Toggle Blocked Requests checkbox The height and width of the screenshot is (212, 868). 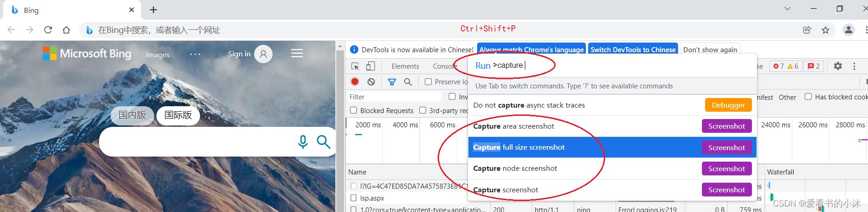(353, 110)
